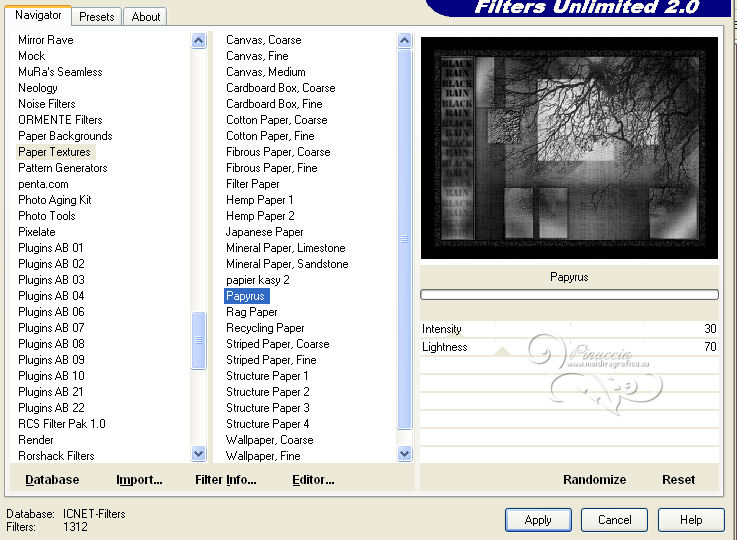
Task: Select the Cotton Paper, Coarse filter
Action: [276, 120]
